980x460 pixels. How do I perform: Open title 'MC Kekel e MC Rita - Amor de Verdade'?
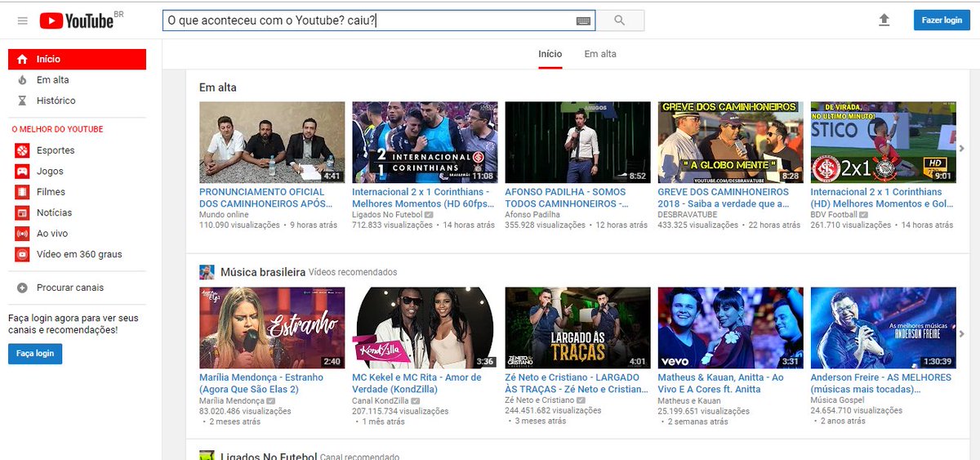coord(416,383)
